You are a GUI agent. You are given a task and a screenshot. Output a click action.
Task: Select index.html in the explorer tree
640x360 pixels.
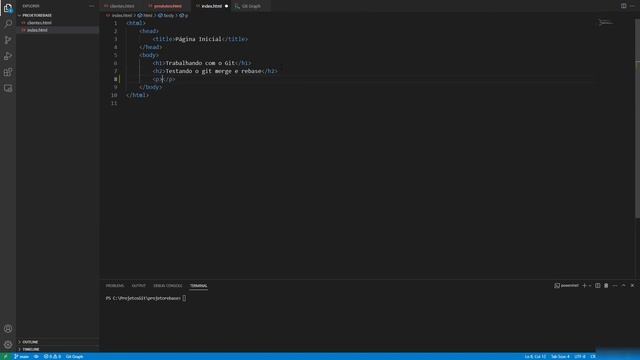coord(37,30)
